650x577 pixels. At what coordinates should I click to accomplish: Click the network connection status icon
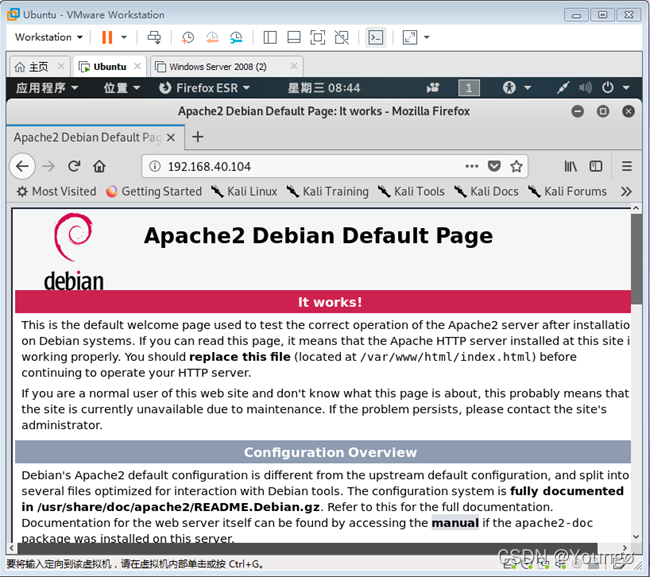[x=563, y=88]
